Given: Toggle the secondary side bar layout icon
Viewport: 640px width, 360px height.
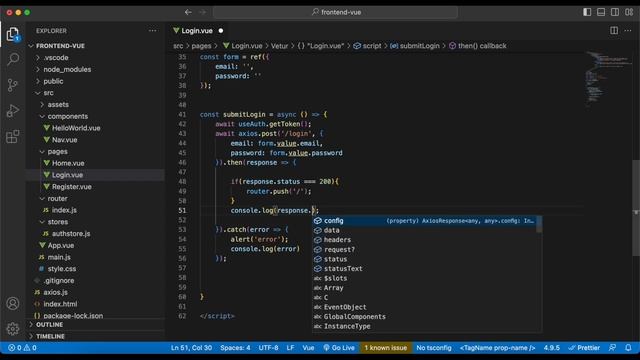Looking at the screenshot, I should coord(615,12).
